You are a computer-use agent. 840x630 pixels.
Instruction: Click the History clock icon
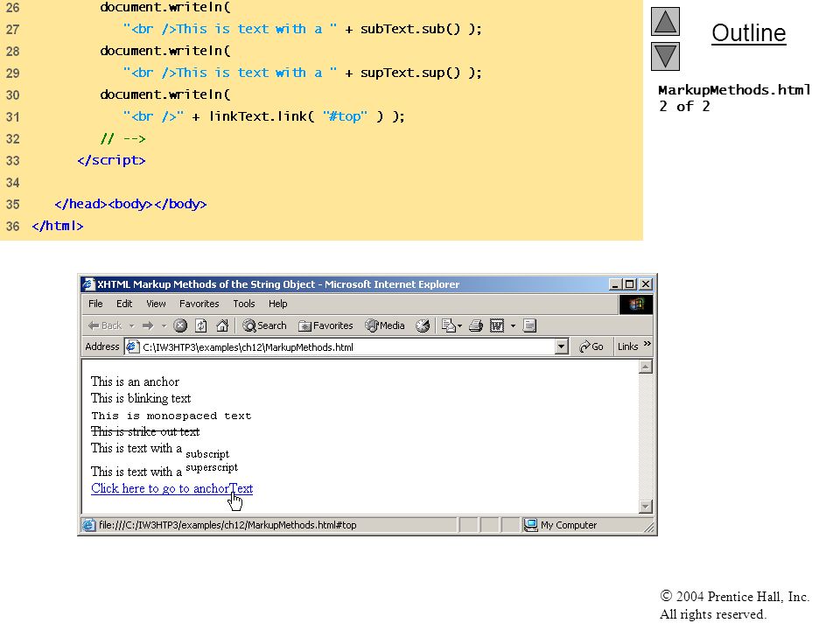pos(423,325)
